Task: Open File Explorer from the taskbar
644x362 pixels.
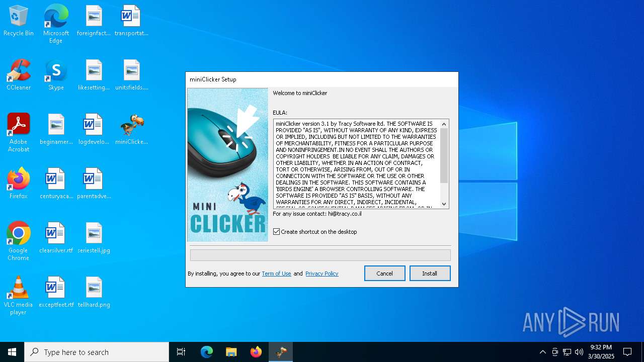Action: point(231,352)
